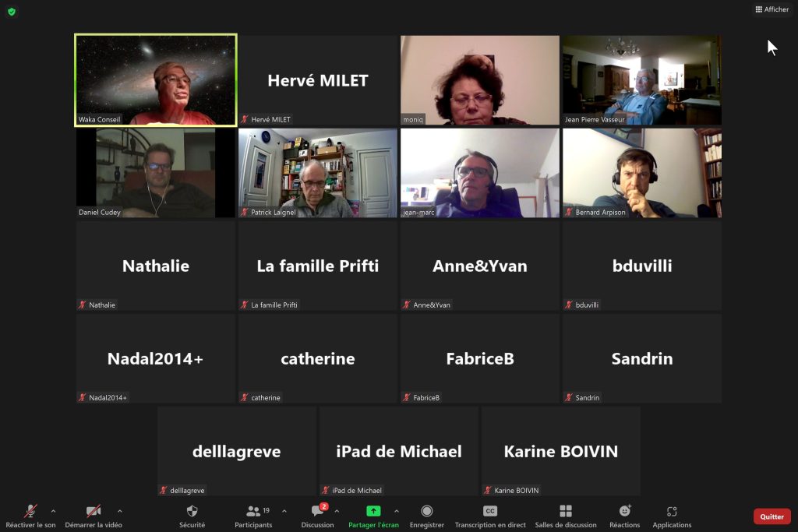Click green encryption shield icon

click(12, 11)
